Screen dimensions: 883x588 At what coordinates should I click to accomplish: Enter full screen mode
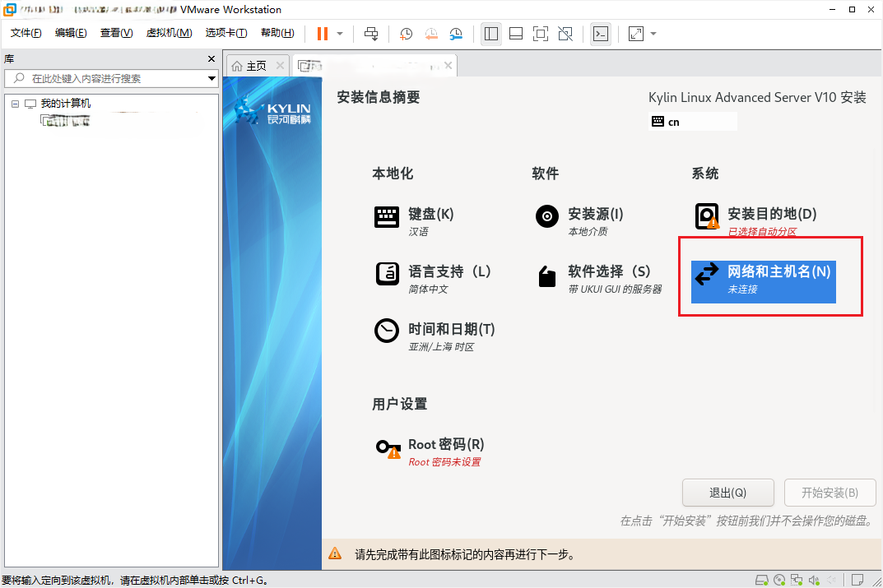pyautogui.click(x=541, y=34)
